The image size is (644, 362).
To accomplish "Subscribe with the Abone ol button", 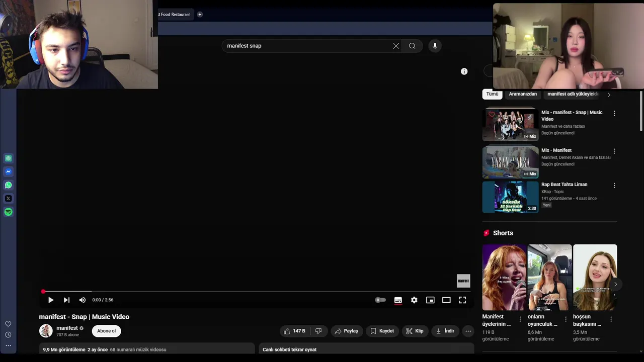I will [x=106, y=331].
